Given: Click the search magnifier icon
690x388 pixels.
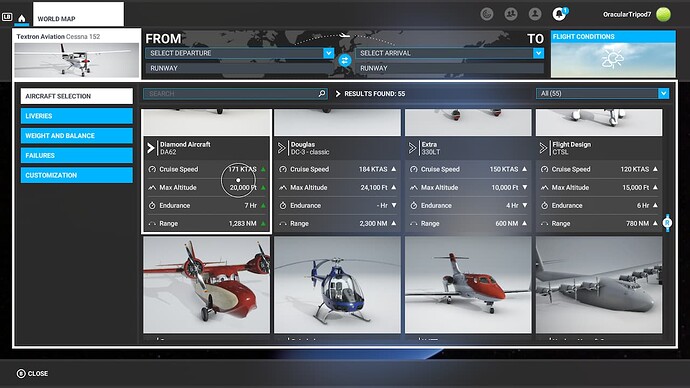Looking at the screenshot, I should pos(322,93).
